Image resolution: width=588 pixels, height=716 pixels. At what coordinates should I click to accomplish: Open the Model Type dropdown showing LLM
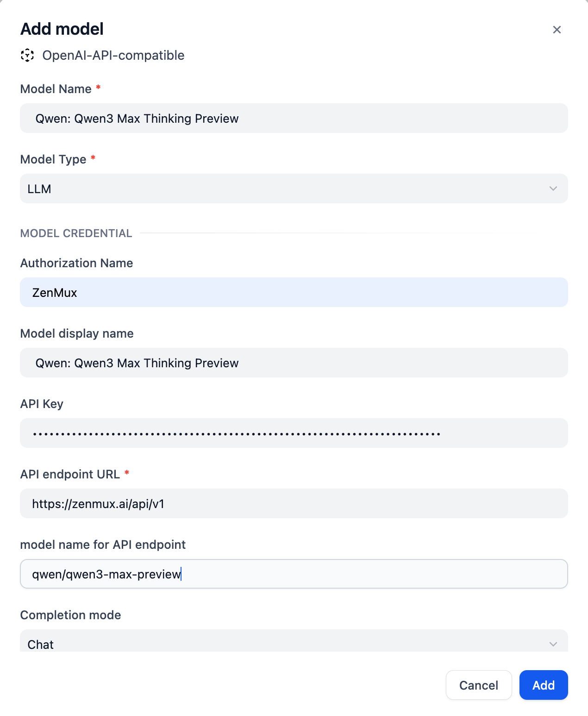click(x=294, y=189)
